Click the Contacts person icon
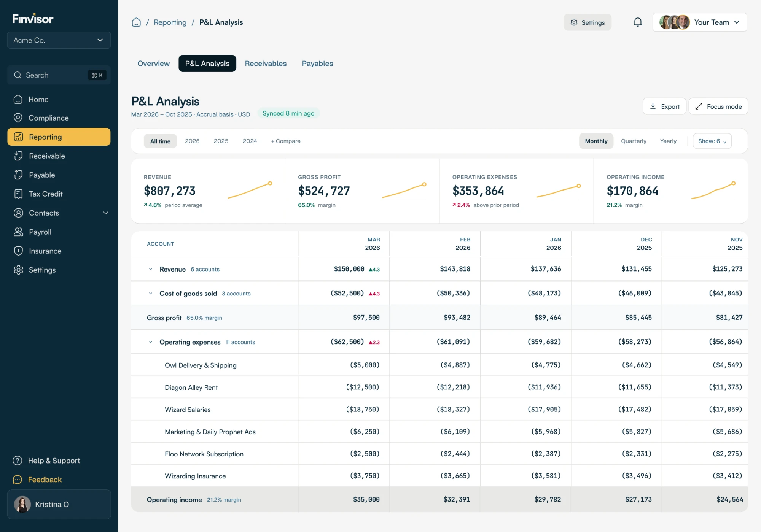This screenshot has height=532, width=761. pos(18,213)
